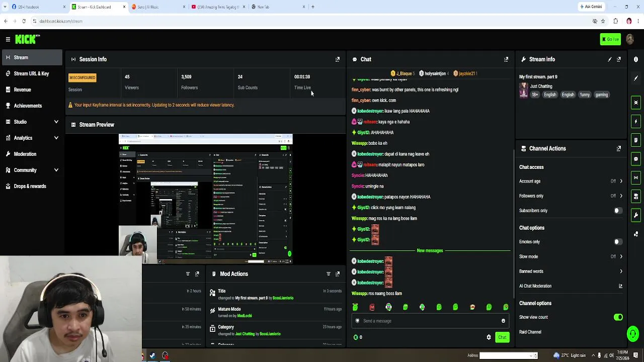
Task: Click Ask Gemini button
Action: (591, 7)
